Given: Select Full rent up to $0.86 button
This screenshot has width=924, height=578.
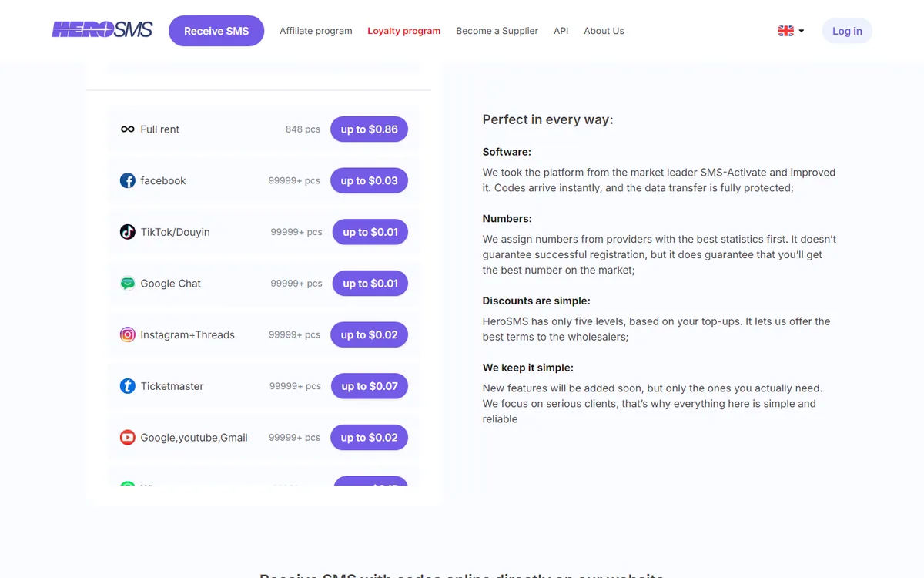Looking at the screenshot, I should (370, 129).
